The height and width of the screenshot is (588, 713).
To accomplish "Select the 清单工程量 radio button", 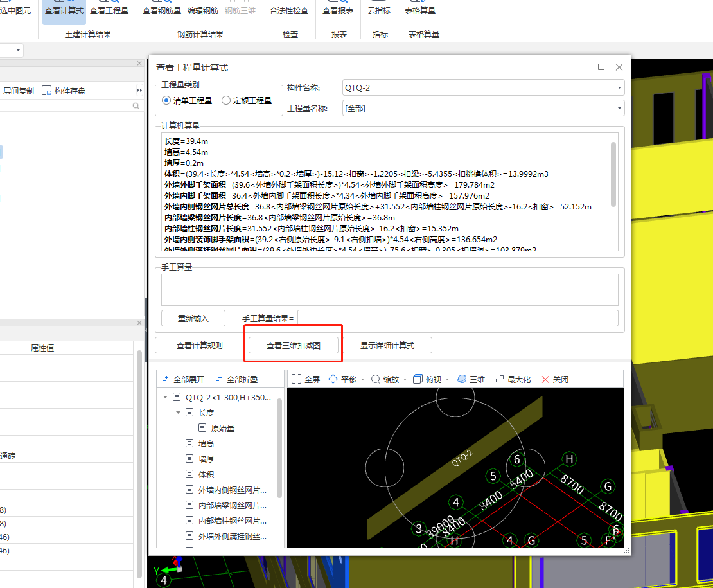I will (x=166, y=100).
